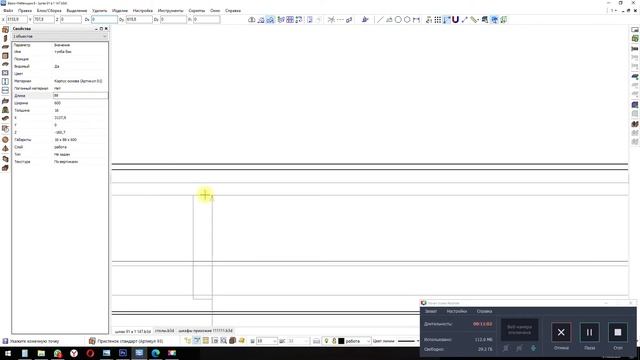Switch to the third document tab
Image resolution: width=640 pixels, height=360 pixels.
[205, 331]
